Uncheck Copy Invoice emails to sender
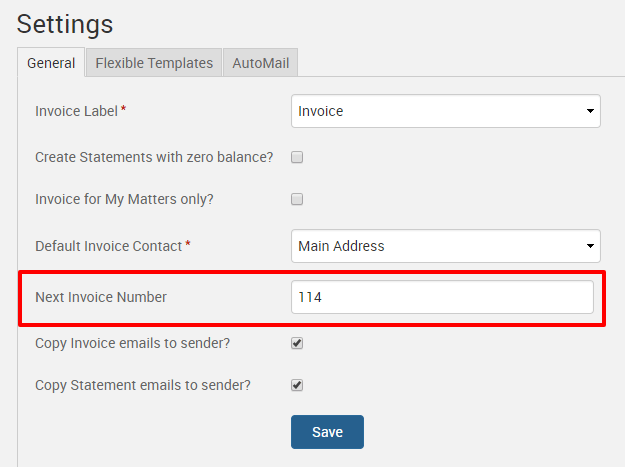This screenshot has width=625, height=467. point(297,343)
